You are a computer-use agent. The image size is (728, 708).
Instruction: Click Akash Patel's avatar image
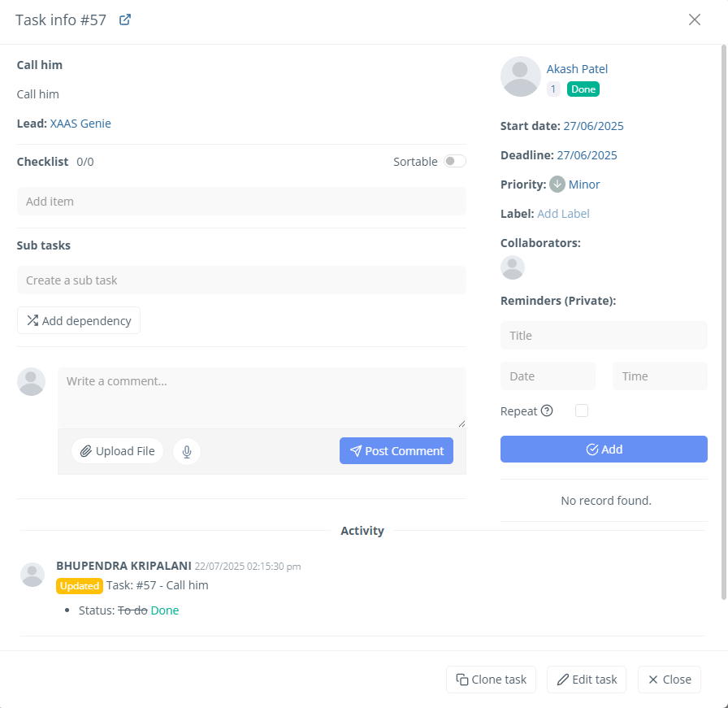(x=521, y=76)
